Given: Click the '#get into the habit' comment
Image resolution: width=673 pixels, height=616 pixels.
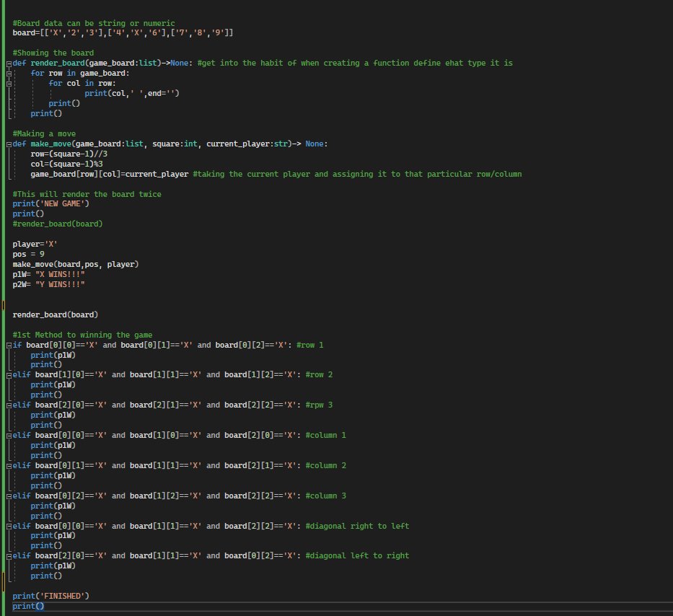Looking at the screenshot, I should (355, 63).
